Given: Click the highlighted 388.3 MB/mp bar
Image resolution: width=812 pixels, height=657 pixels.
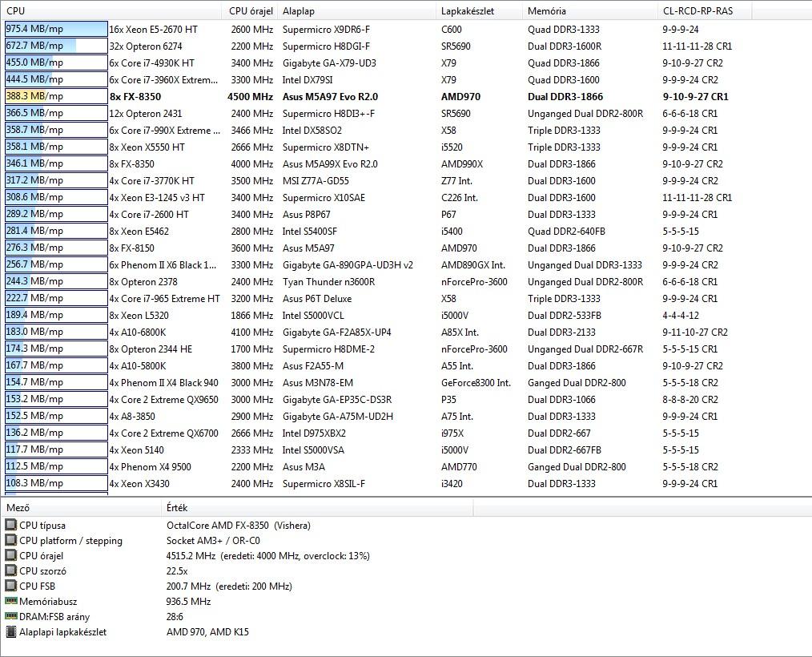Looking at the screenshot, I should (x=56, y=96).
